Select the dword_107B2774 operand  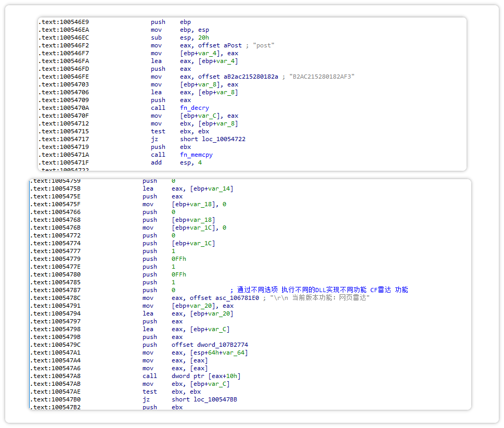tap(228, 345)
